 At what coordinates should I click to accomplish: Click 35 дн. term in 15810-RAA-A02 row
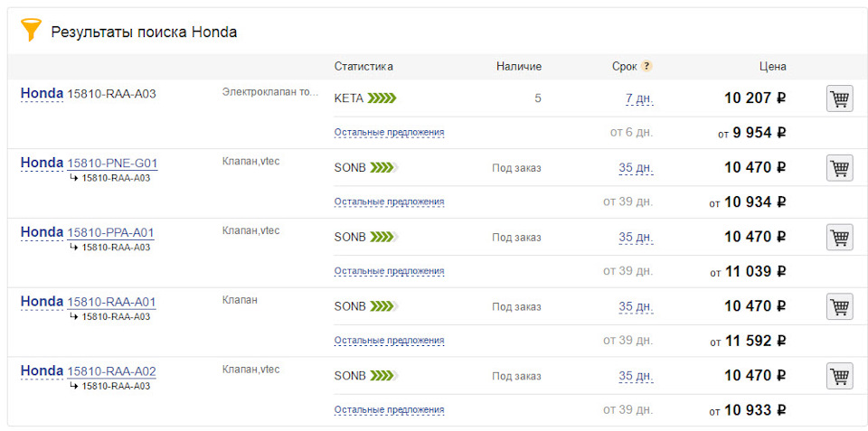tap(636, 376)
